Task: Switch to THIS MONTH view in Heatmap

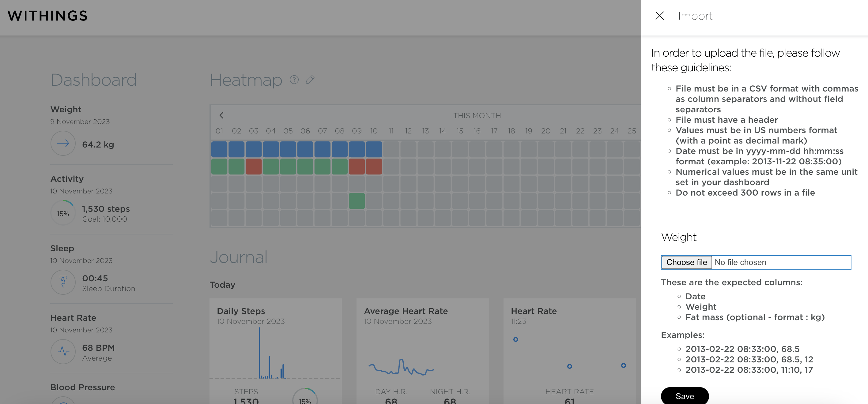Action: click(x=477, y=115)
